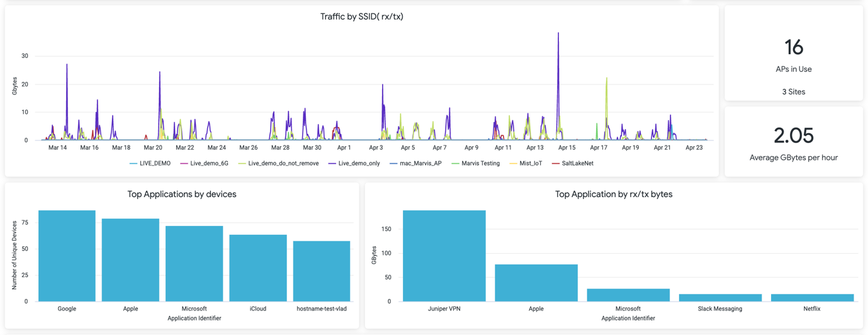The image size is (868, 335).
Task: Click the 2.05 Average GBytes per hour tile
Action: tap(794, 142)
